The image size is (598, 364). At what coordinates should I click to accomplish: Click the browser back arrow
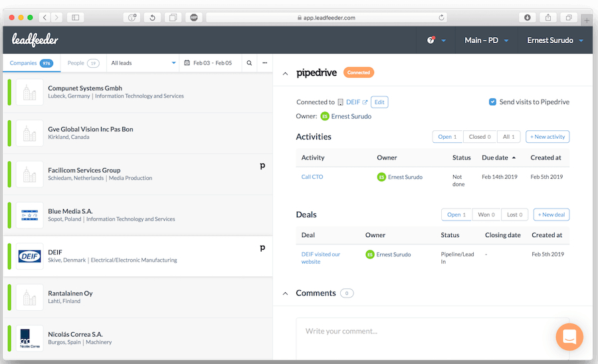[45, 17]
